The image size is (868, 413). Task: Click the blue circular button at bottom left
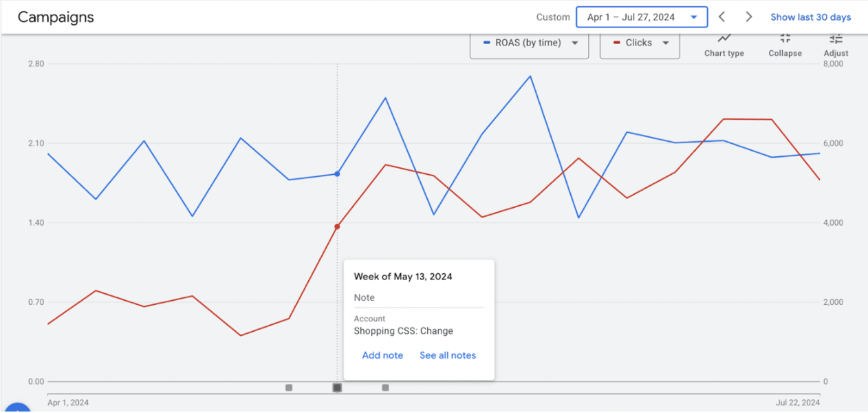tap(17, 407)
